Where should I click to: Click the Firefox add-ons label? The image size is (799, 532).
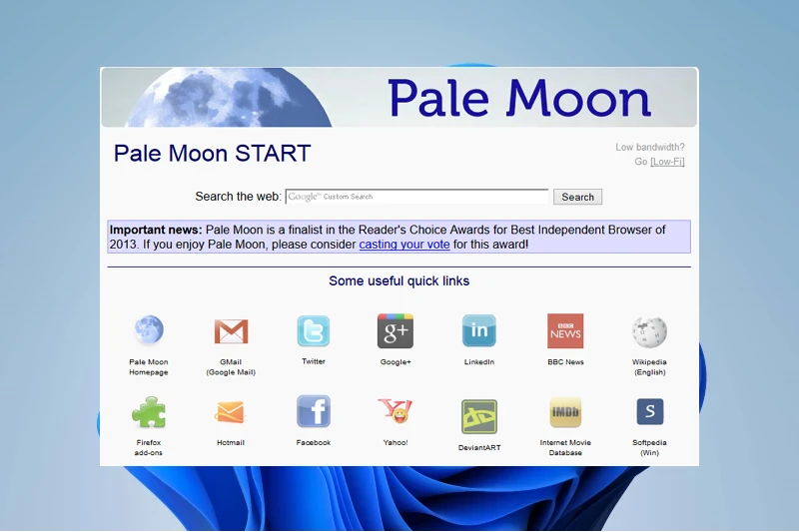pos(148,447)
